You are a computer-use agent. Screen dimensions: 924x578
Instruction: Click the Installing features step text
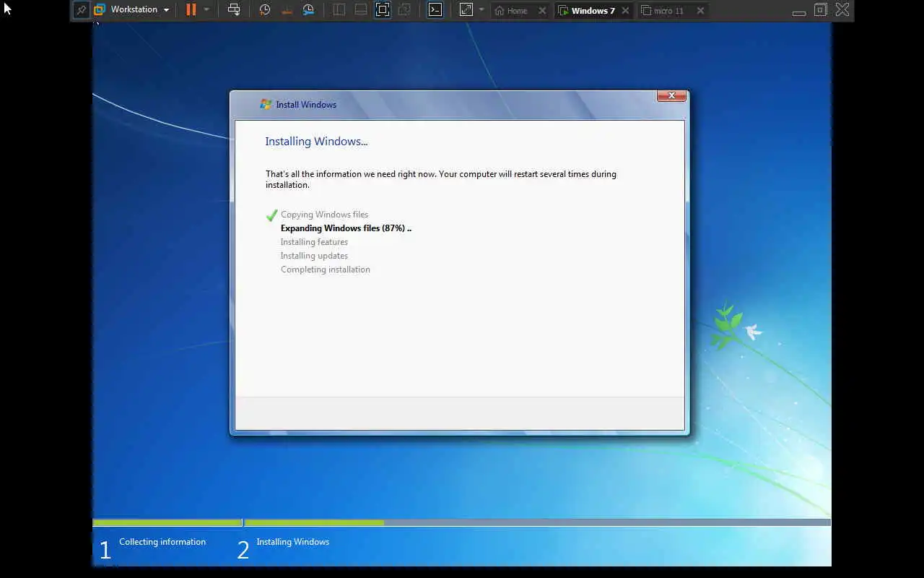[314, 242]
